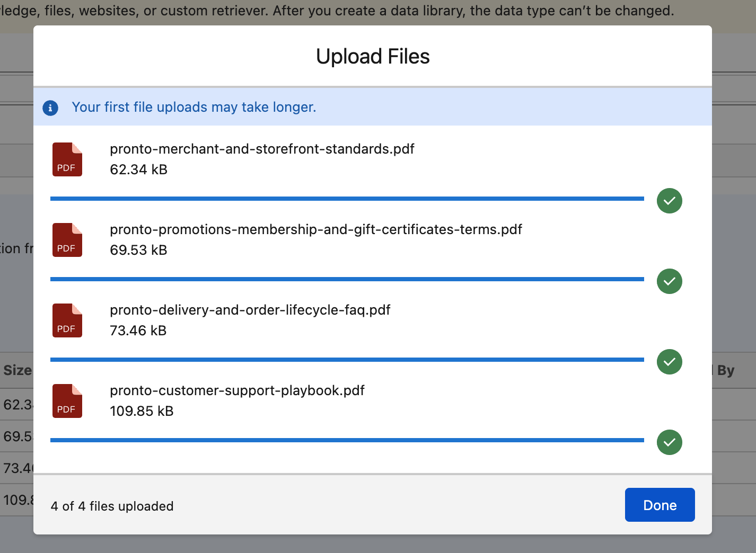Click PDF icon for pronto-customer-support-playbook.pdf
The width and height of the screenshot is (756, 553).
coord(67,401)
